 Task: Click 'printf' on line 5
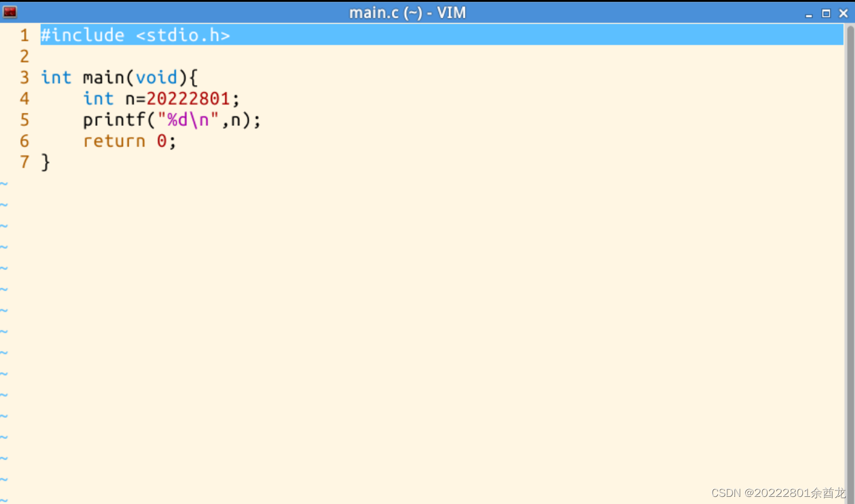click(x=114, y=120)
